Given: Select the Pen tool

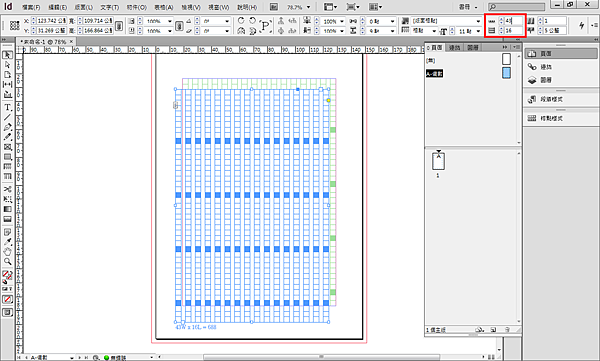Looking at the screenshot, I should click(x=7, y=127).
